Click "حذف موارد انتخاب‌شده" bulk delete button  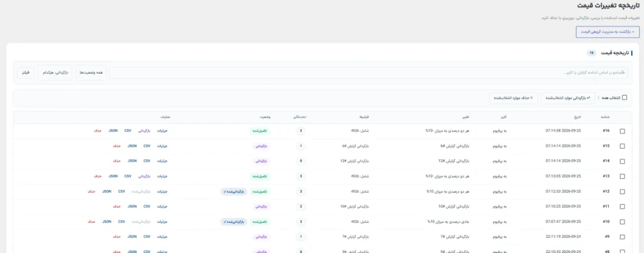coord(513,98)
